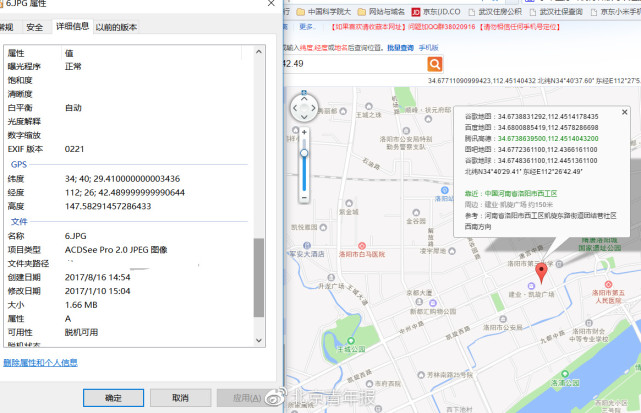
Task: Click the 洛阳市白马医院 hospital marker
Action: [x=362, y=246]
